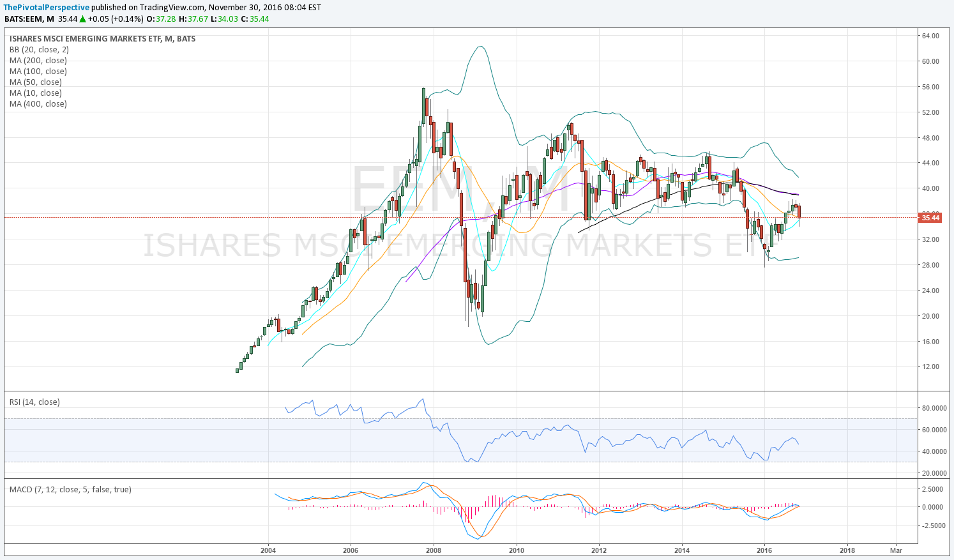Click the 12.00 price scale label
Image resolution: width=954 pixels, height=560 pixels.
pyautogui.click(x=930, y=367)
